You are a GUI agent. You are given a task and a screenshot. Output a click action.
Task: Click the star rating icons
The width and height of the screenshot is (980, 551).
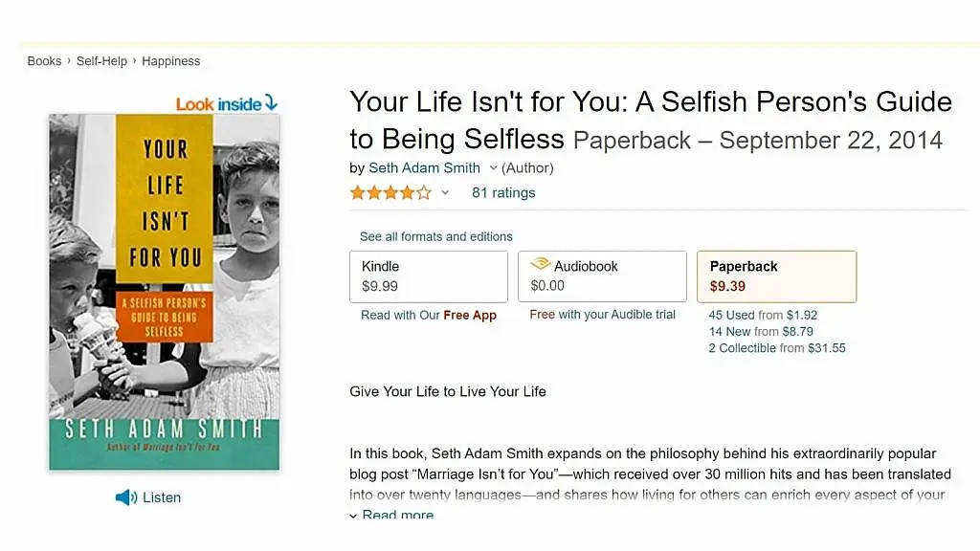click(390, 193)
